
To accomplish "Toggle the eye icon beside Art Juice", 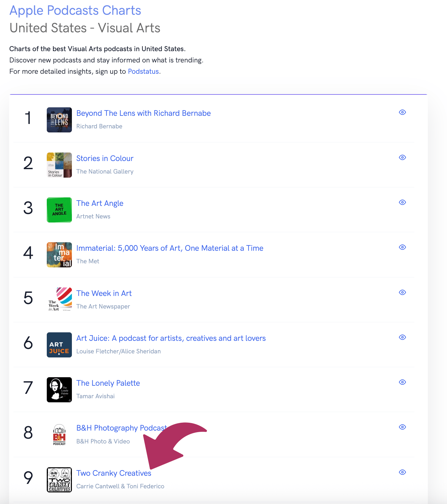I will (x=402, y=337).
